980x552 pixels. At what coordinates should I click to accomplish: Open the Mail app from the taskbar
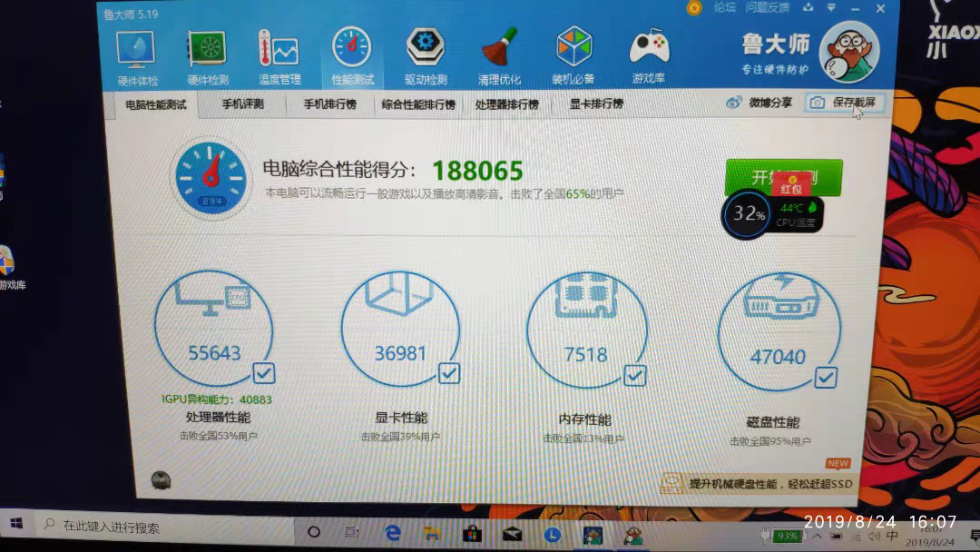click(x=512, y=535)
